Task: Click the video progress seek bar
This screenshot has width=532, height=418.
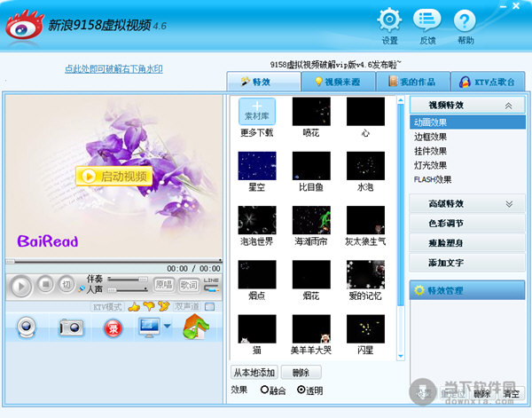Action: click(113, 261)
